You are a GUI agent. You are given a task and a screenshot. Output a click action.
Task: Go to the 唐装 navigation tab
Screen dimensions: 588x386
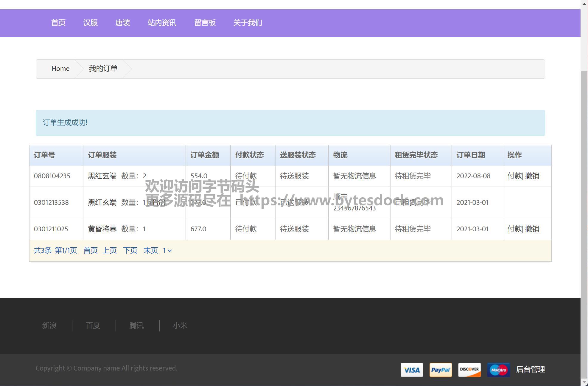point(123,23)
